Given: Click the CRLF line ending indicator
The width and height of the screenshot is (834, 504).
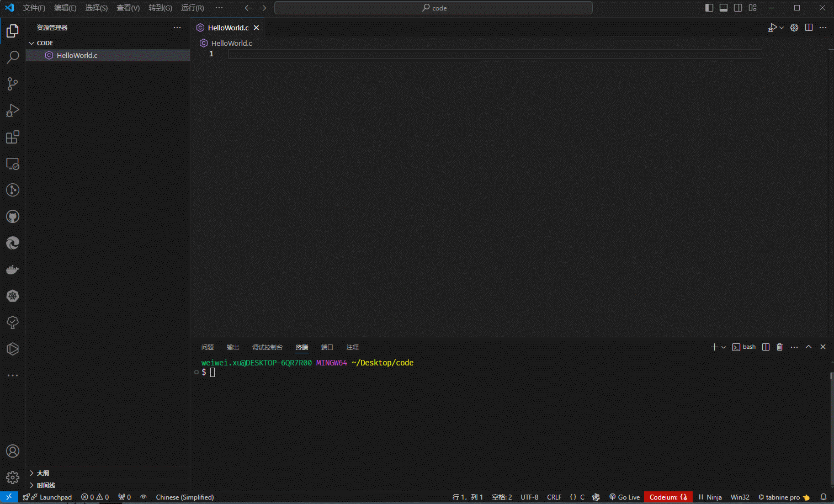Looking at the screenshot, I should point(554,497).
